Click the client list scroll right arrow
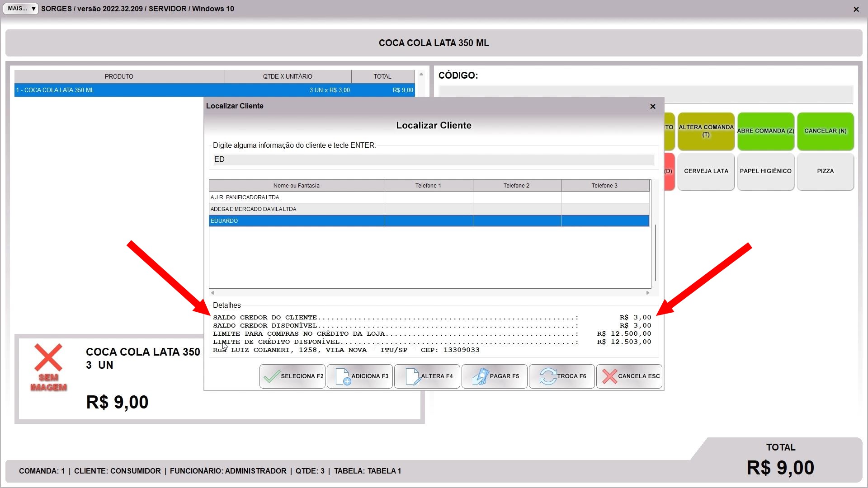This screenshot has width=868, height=488. click(x=648, y=293)
